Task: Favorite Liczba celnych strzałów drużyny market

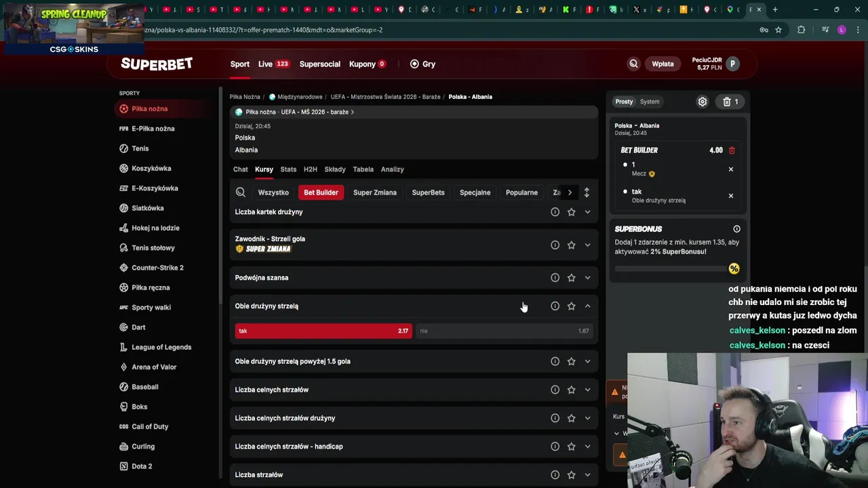Action: [x=571, y=418]
